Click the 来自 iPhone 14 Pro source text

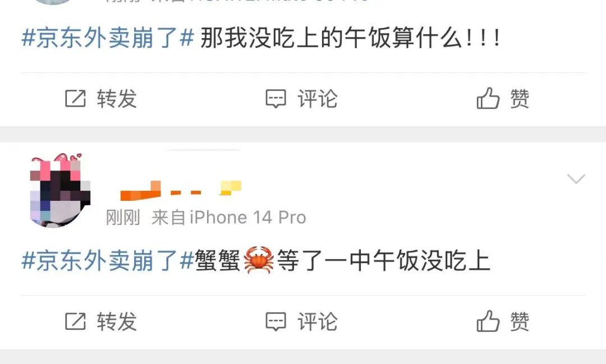tap(228, 218)
